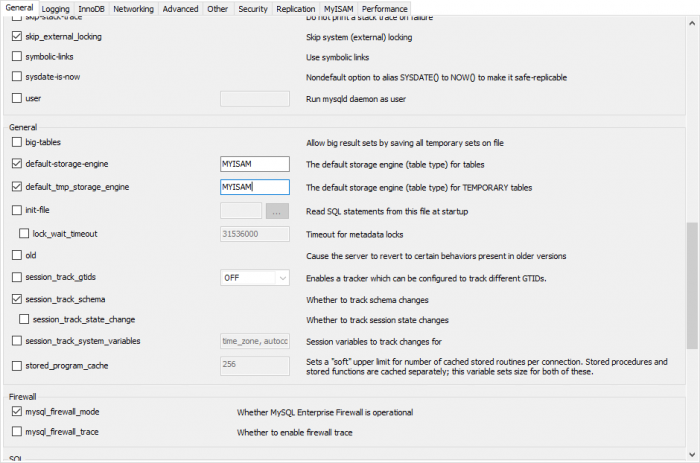Check the sysdate-is-now checkbox
700x463 pixels.
coord(16,77)
